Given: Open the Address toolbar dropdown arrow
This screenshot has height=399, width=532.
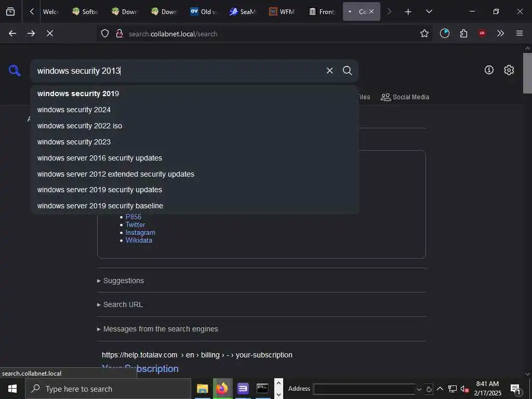Looking at the screenshot, I should tap(419, 389).
